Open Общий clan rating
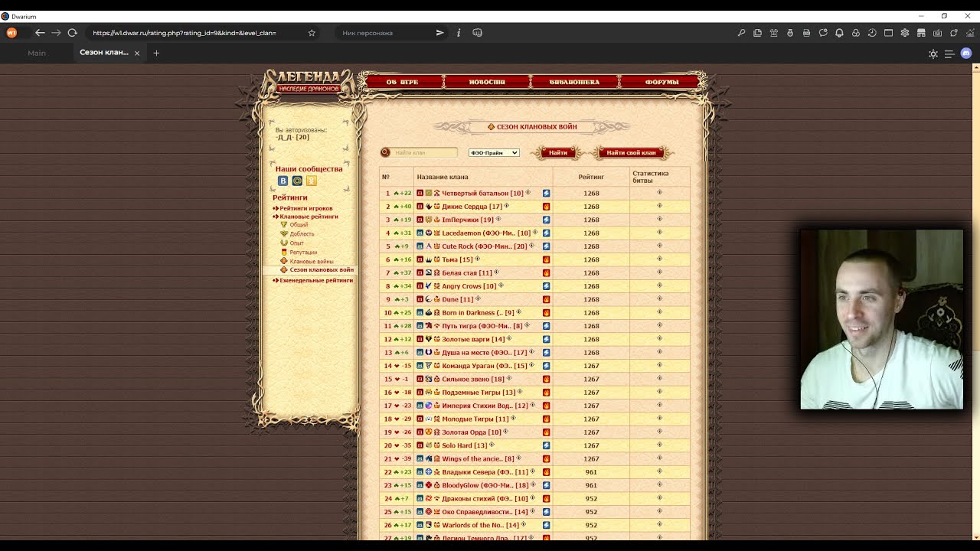The height and width of the screenshot is (551, 980). [x=299, y=225]
